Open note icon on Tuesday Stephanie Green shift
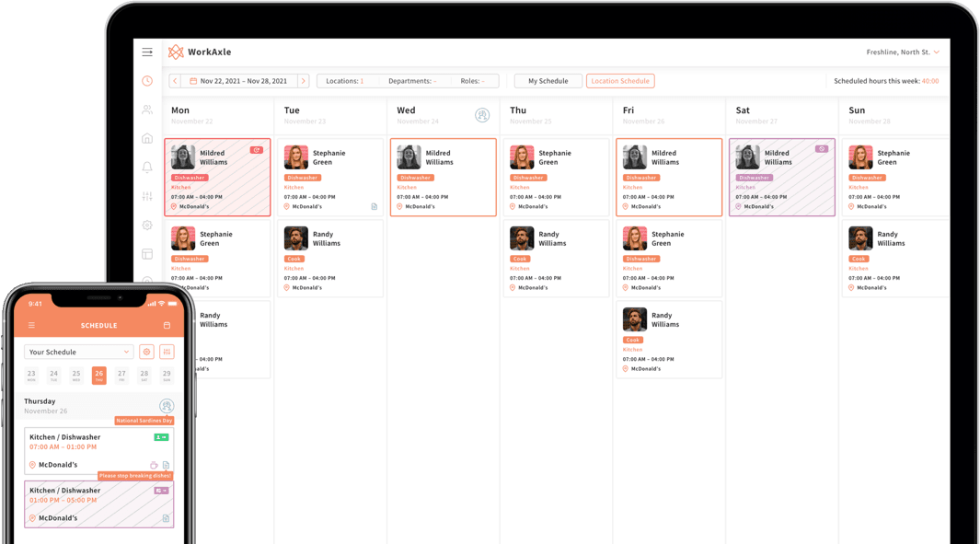The width and height of the screenshot is (980, 544). pos(375,207)
